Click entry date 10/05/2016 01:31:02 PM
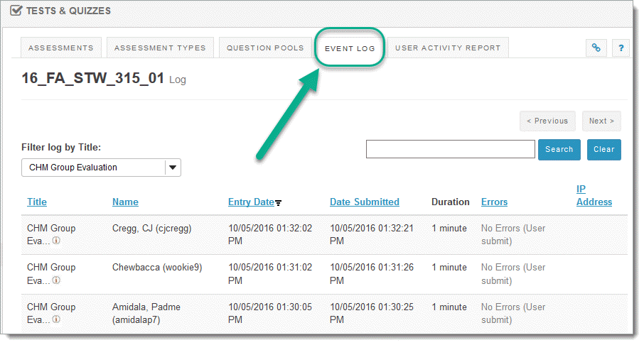The image size is (644, 345). click(x=270, y=273)
